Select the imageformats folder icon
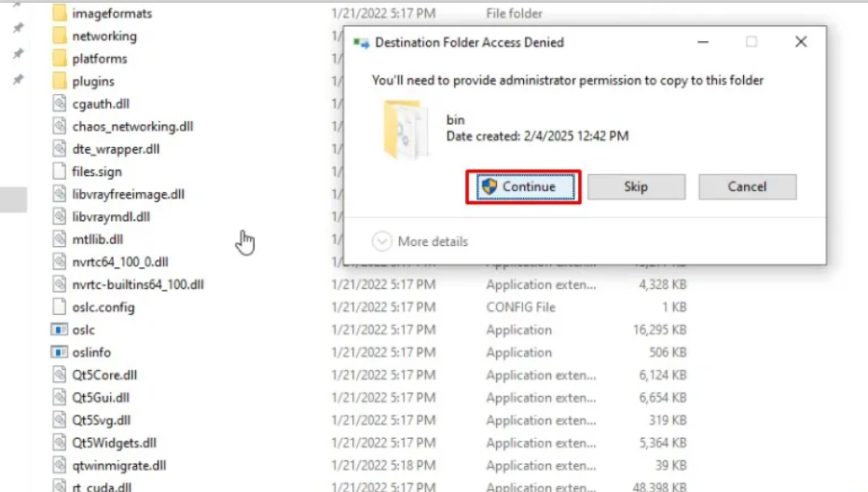868x492 pixels. coord(59,14)
